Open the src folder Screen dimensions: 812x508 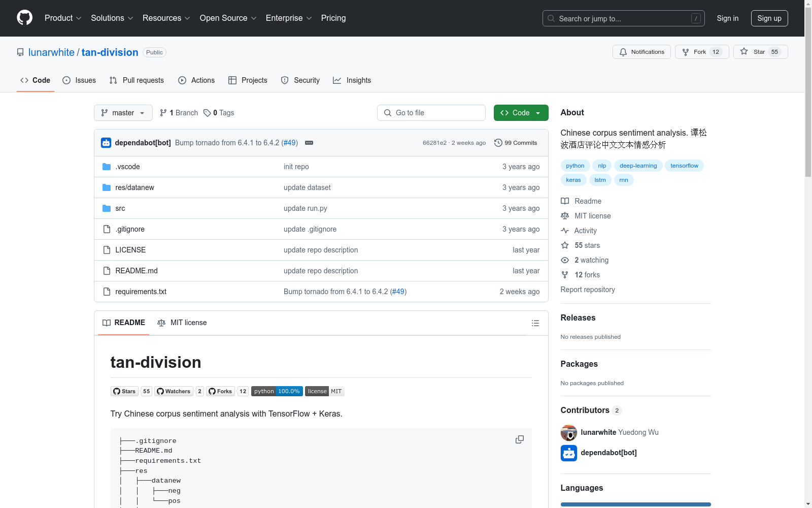(x=120, y=208)
